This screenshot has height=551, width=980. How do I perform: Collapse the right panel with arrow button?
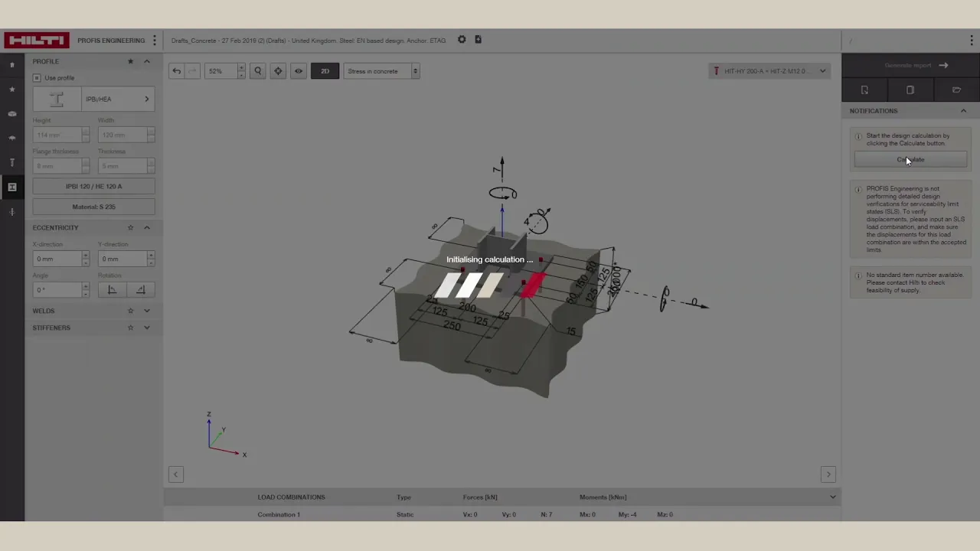point(828,474)
